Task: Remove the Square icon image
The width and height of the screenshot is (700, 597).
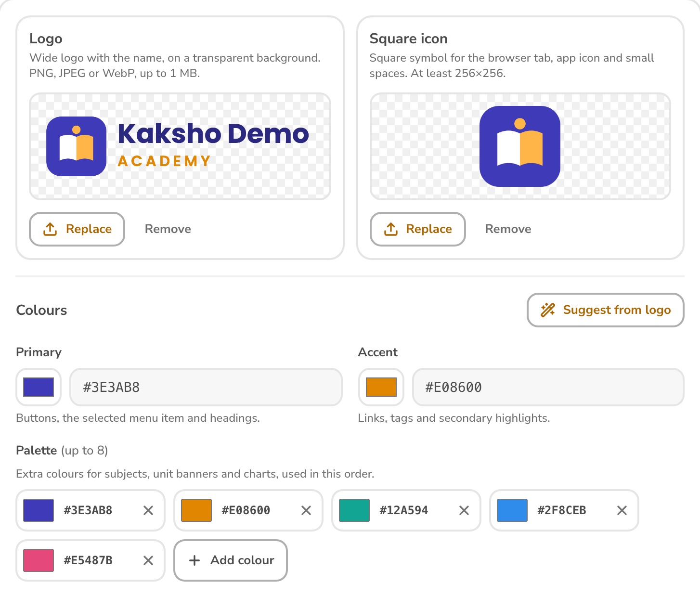Action: 508,229
